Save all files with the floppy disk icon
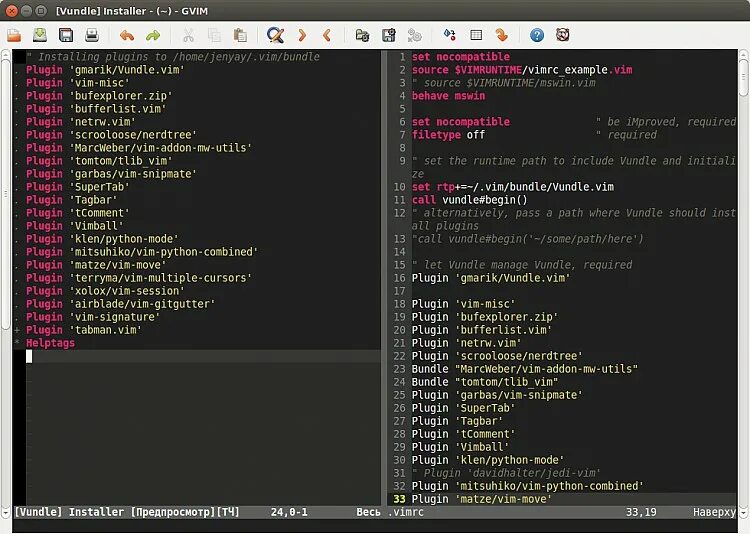 (x=66, y=35)
